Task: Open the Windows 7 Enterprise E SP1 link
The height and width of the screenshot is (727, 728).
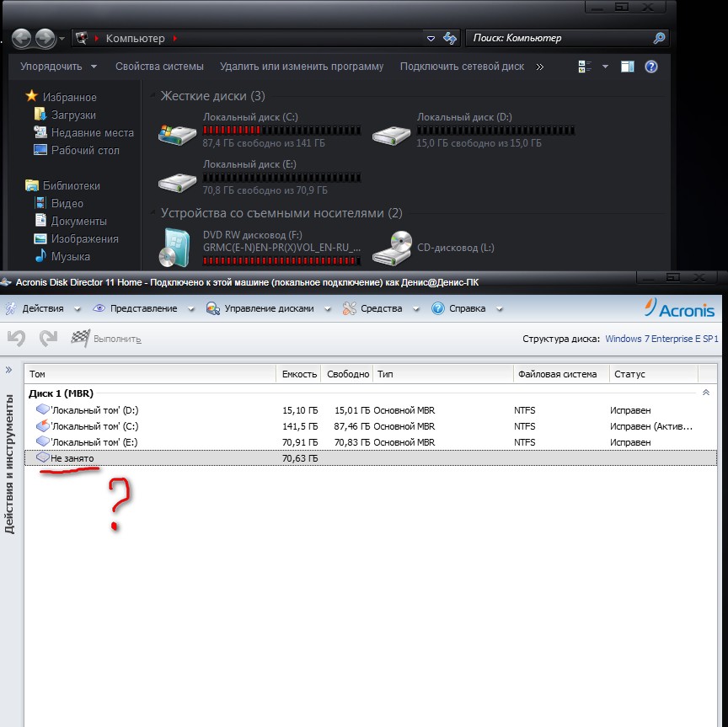Action: (661, 339)
